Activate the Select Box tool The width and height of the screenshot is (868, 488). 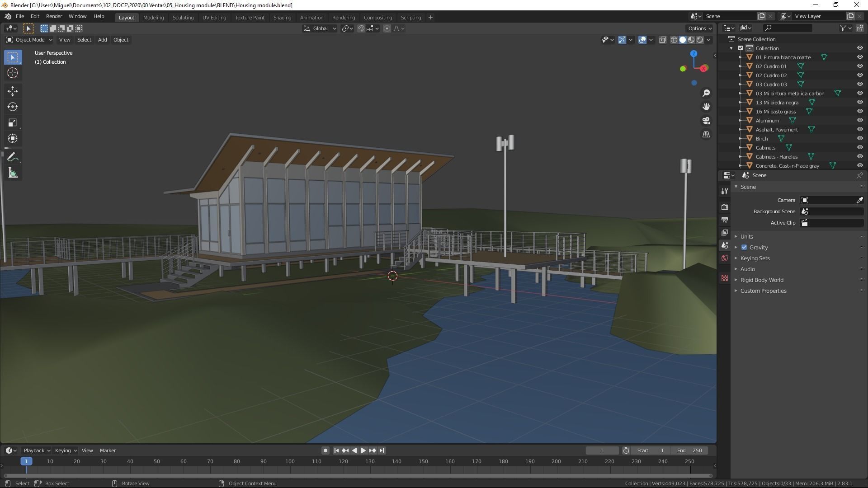coord(13,57)
